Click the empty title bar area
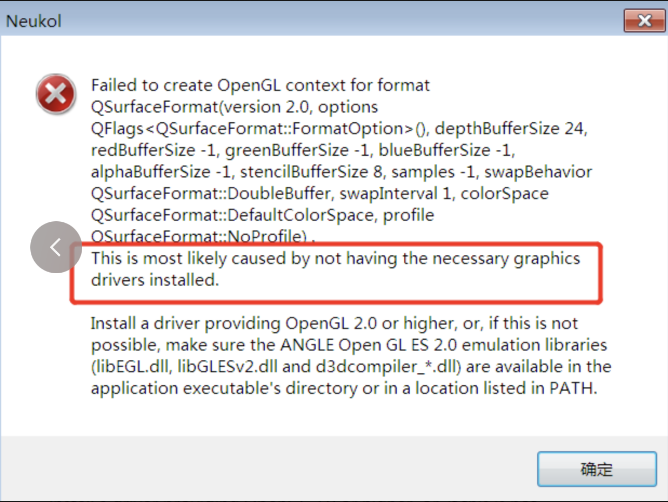This screenshot has width=668, height=502. click(341, 20)
